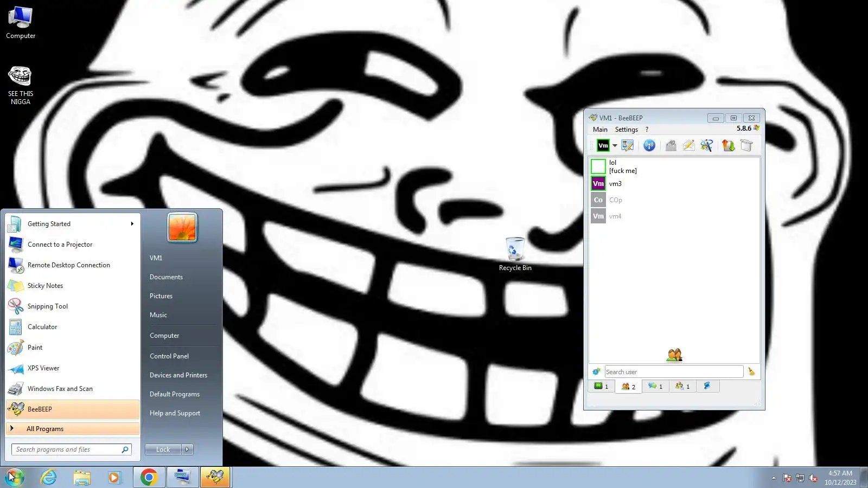Open XPS Viewer
The height and width of the screenshot is (488, 868).
pyautogui.click(x=72, y=368)
